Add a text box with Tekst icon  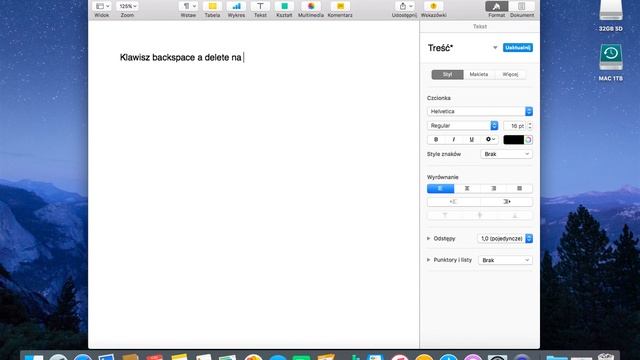point(260,6)
